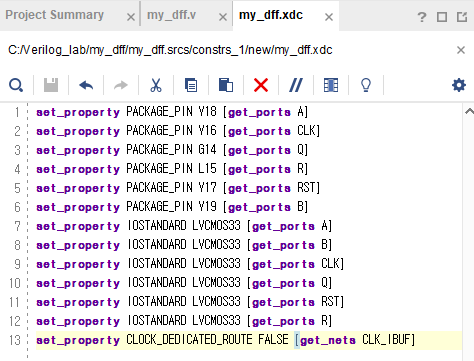
Task: Close the Project Summary tab
Action: (x=131, y=17)
